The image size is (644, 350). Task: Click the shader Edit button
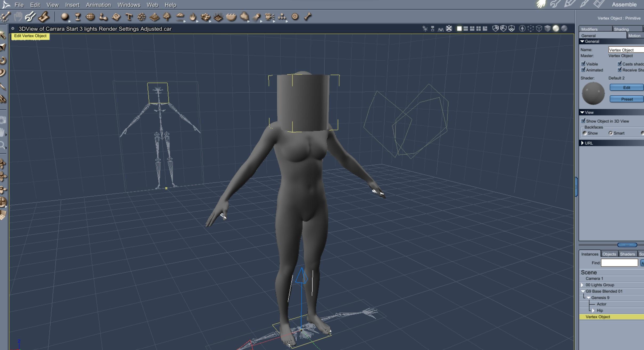coord(626,88)
